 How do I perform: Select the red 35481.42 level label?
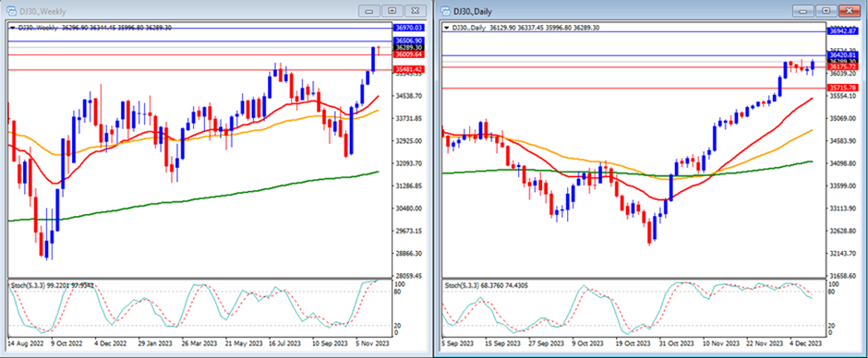(408, 69)
